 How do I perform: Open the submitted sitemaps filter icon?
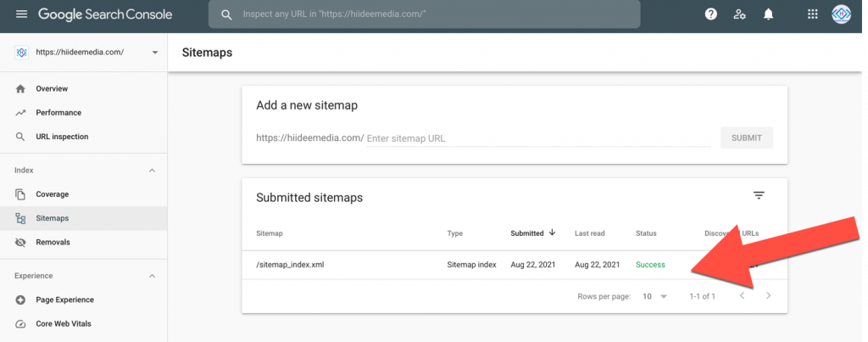pos(759,195)
